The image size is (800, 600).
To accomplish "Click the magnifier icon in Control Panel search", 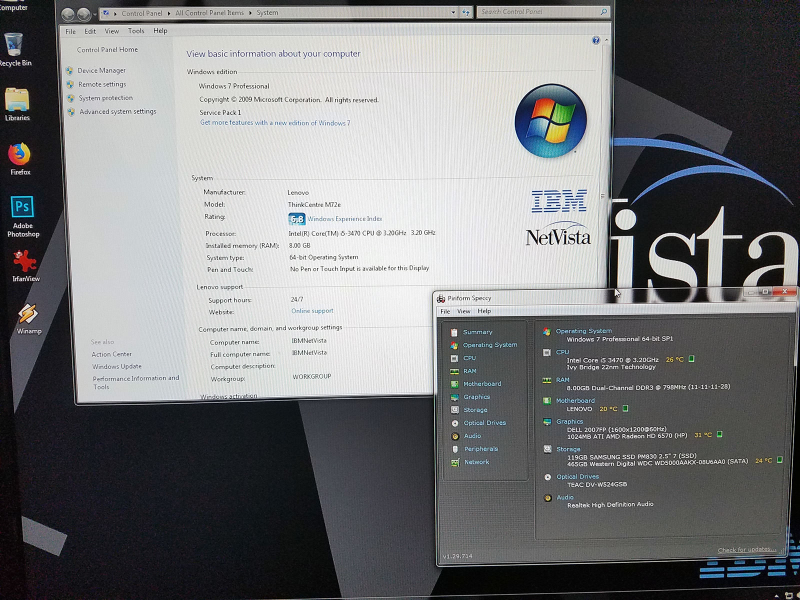I will pyautogui.click(x=604, y=11).
